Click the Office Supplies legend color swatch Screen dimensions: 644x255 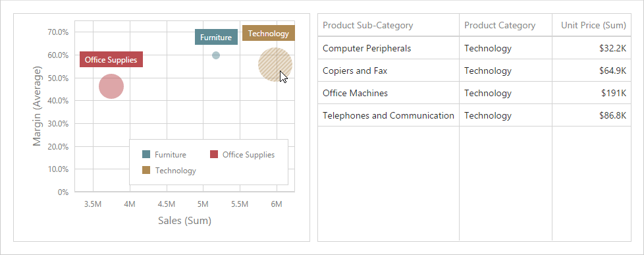(x=214, y=155)
